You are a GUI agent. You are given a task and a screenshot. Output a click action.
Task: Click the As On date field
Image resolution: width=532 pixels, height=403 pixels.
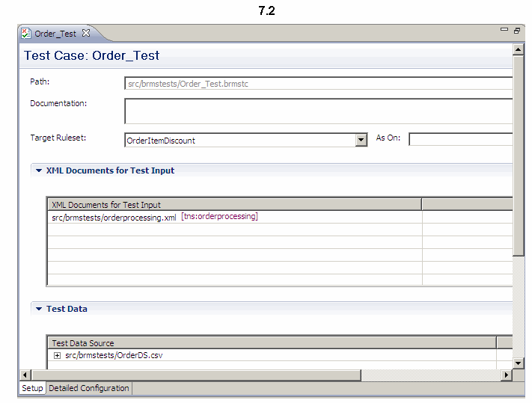pyautogui.click(x=460, y=139)
